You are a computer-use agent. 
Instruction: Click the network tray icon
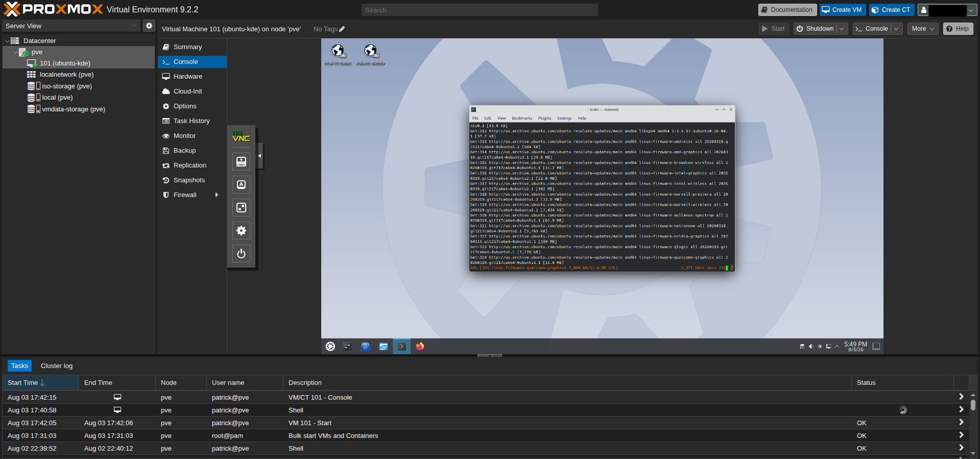coord(828,346)
